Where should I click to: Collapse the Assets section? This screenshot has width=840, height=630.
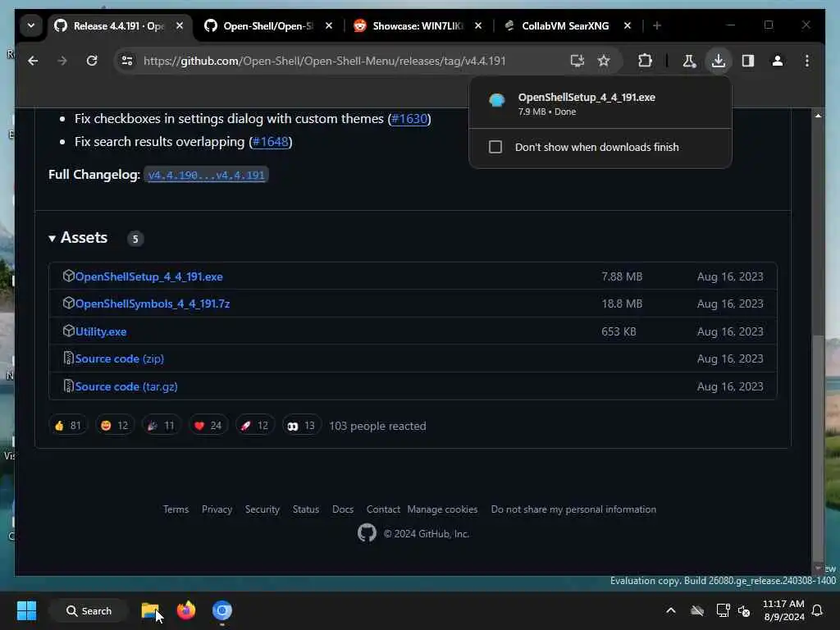[x=78, y=238]
